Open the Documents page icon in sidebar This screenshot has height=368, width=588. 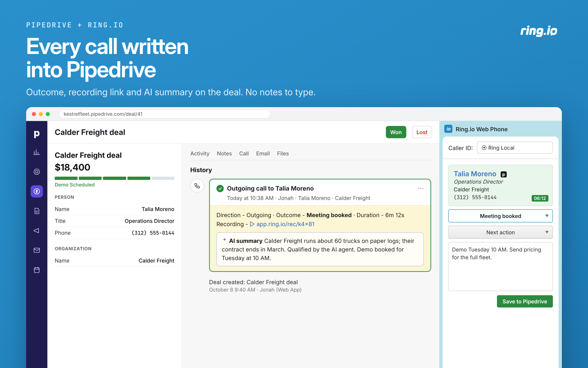pos(37,211)
